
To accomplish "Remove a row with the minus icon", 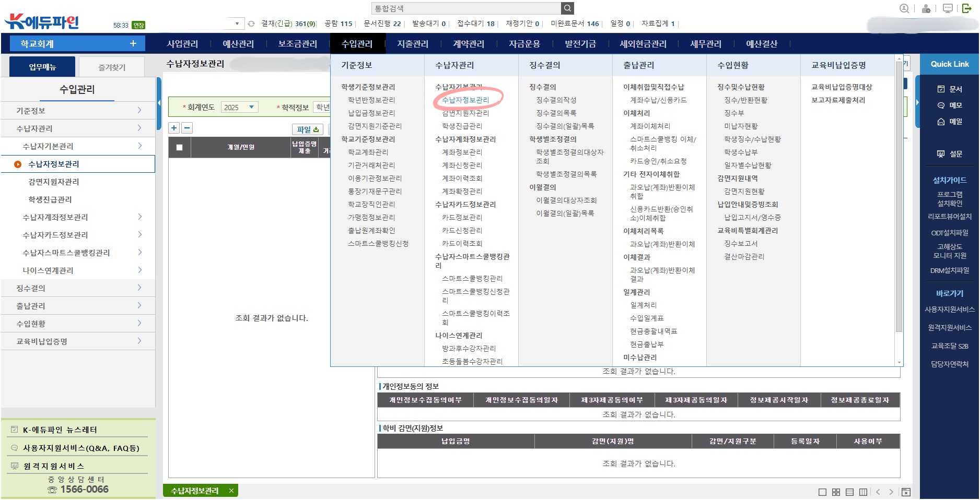I will [x=187, y=128].
